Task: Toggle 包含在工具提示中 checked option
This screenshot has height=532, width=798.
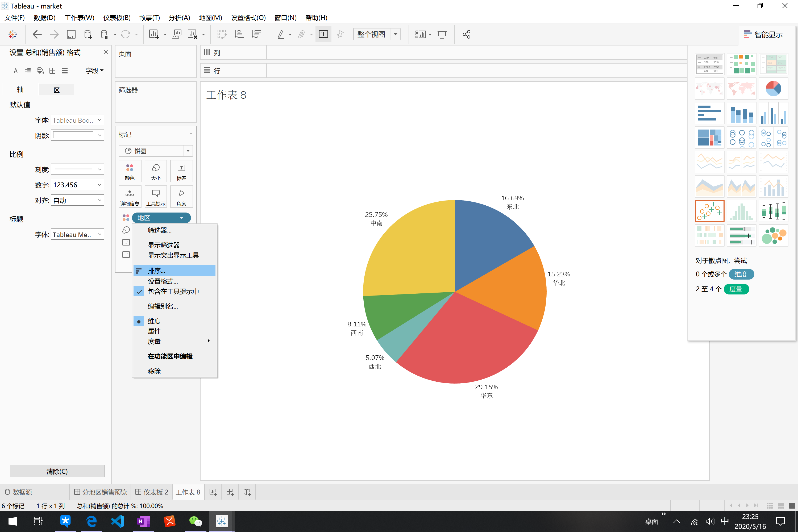Action: pos(173,292)
